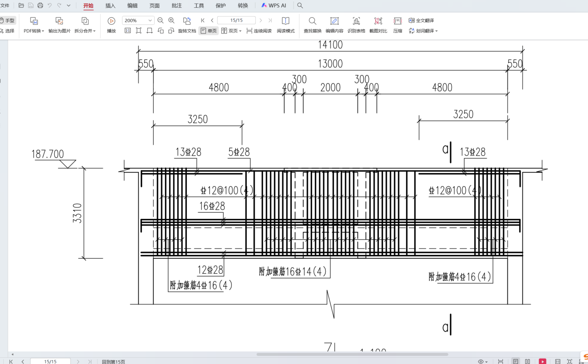
Task: Go to previous page in the toolbar
Action: click(x=212, y=20)
